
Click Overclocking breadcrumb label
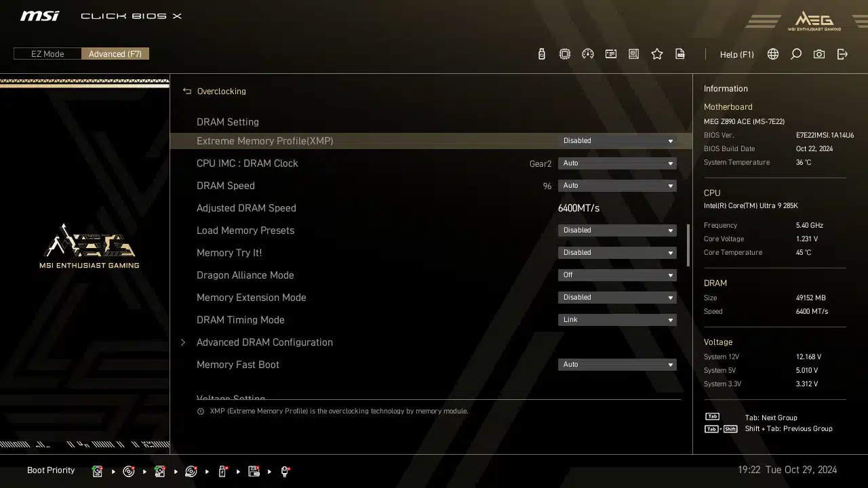point(221,91)
